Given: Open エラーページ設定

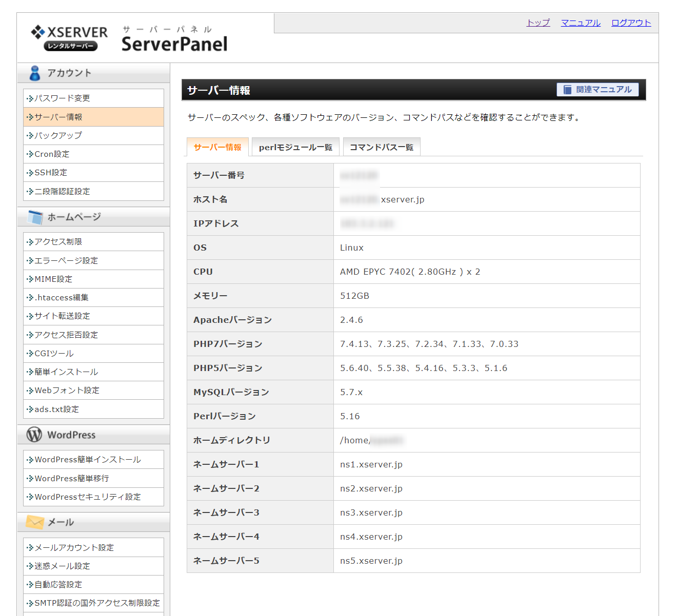Looking at the screenshot, I should tap(94, 260).
